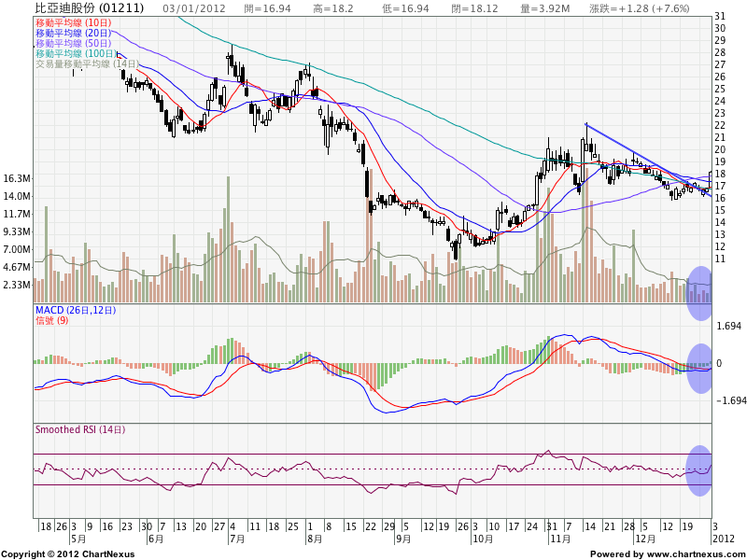Click the open price 開=16.94
Image resolution: width=747 pixels, height=560 pixels.
click(x=267, y=8)
